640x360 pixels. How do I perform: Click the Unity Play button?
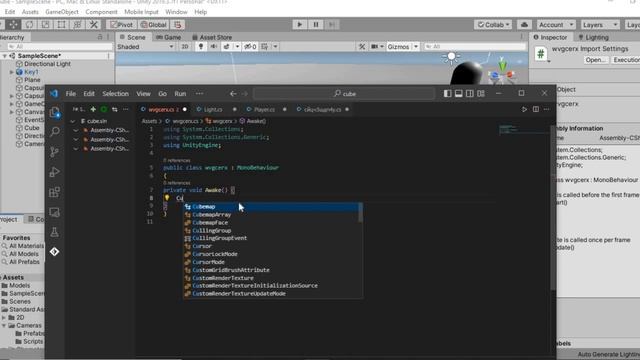(300, 24)
